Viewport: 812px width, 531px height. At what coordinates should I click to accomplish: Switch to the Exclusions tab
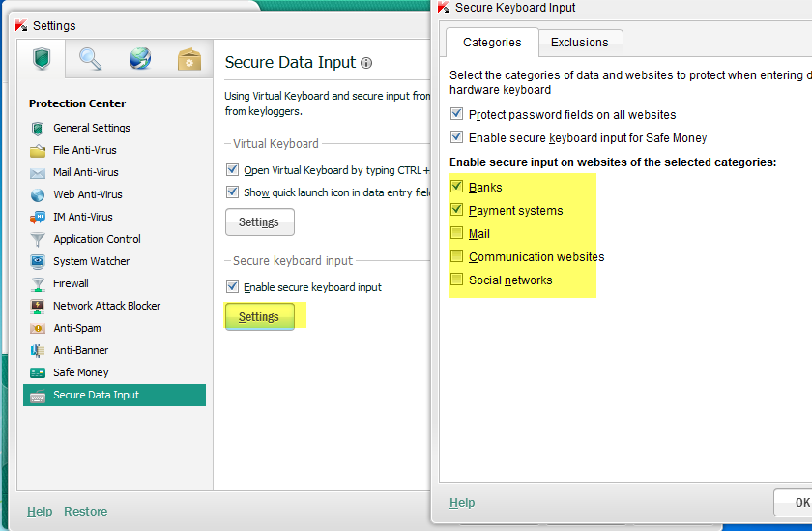[580, 43]
